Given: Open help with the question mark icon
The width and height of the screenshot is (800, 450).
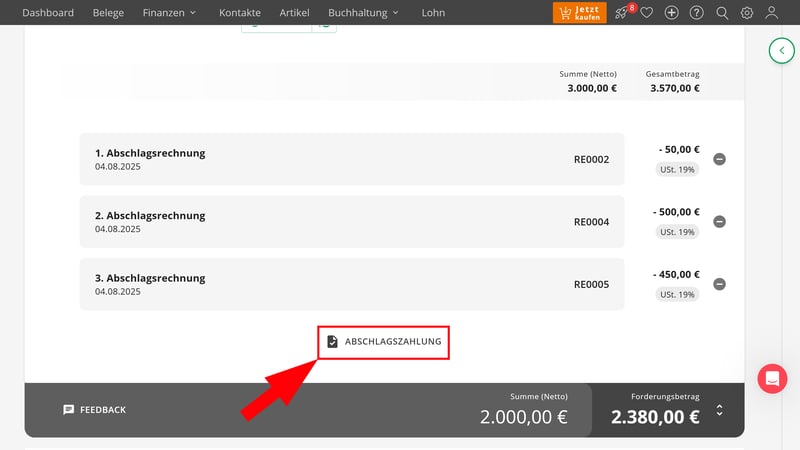Looking at the screenshot, I should pos(697,13).
